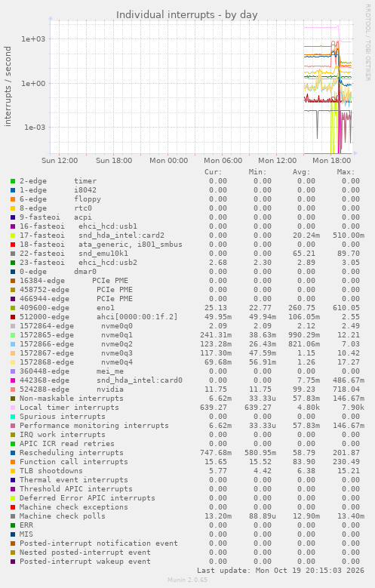This screenshot has height=588, width=375.
Task: Click 'Nested posted-interrupt event' label
Action: pyautogui.click(x=85, y=553)
